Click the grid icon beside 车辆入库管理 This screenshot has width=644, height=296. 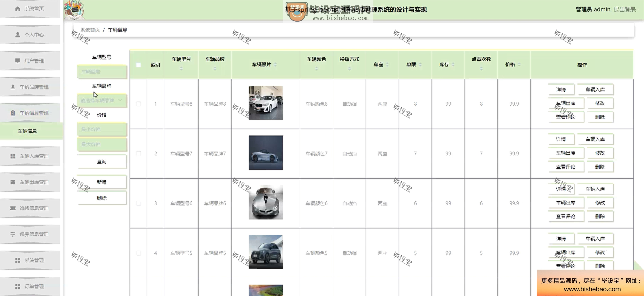(x=13, y=156)
